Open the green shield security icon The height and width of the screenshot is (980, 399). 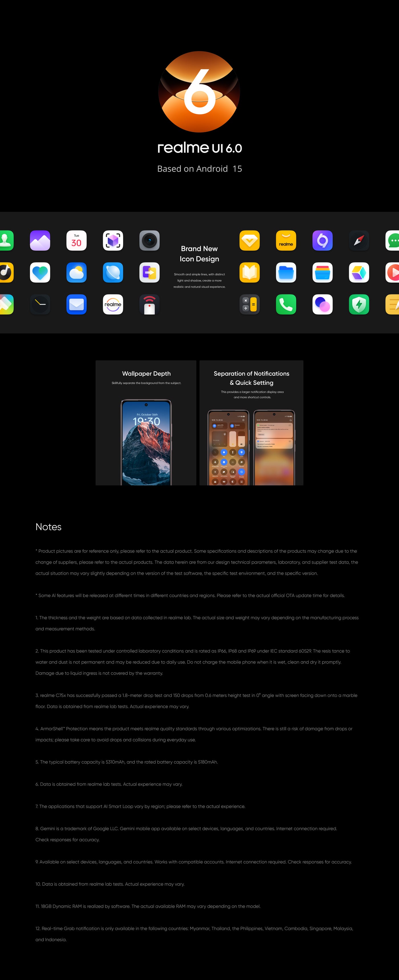click(x=359, y=304)
